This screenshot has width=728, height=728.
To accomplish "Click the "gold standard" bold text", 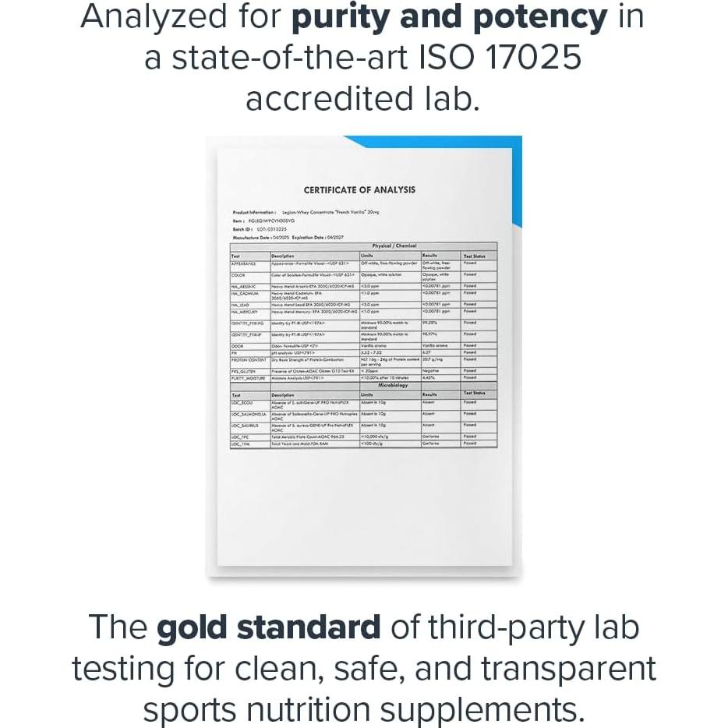I will [269, 628].
